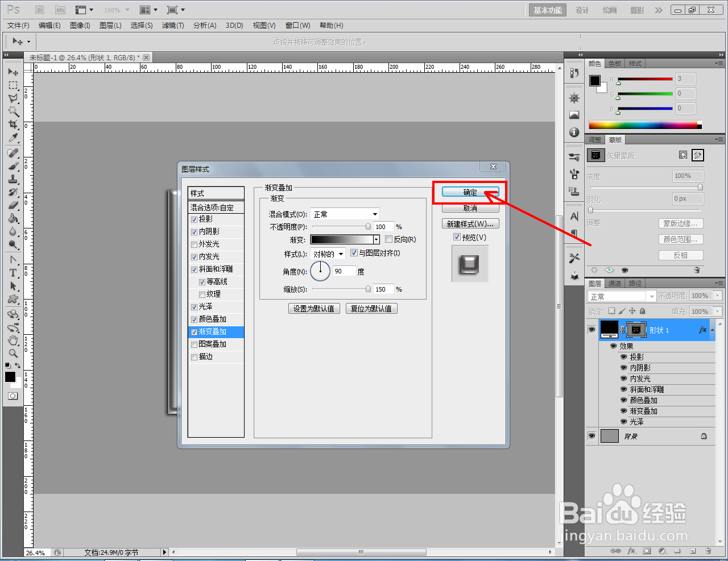Screen dimensions: 728x561
Task: Select the Eraser tool
Action: pos(13,205)
